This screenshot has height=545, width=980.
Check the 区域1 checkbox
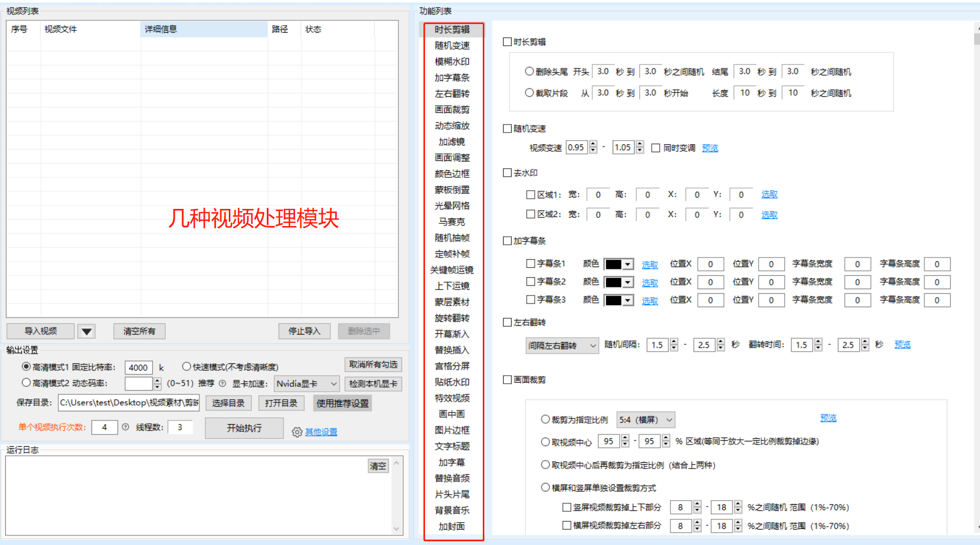point(531,194)
